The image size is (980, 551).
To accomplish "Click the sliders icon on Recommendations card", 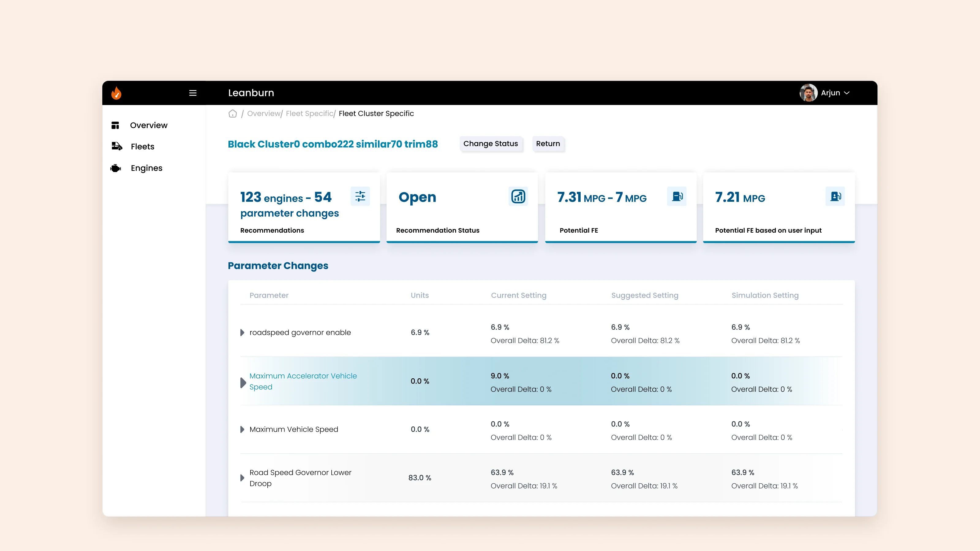I will (360, 196).
